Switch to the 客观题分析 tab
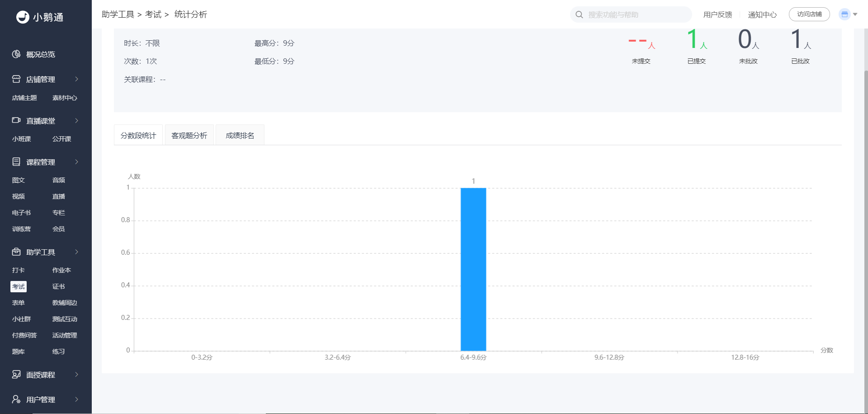Viewport: 868px width, 414px height. coord(189,135)
